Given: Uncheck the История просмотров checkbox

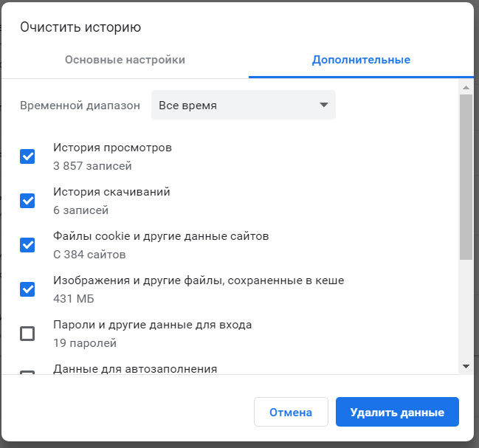Looking at the screenshot, I should tap(27, 156).
